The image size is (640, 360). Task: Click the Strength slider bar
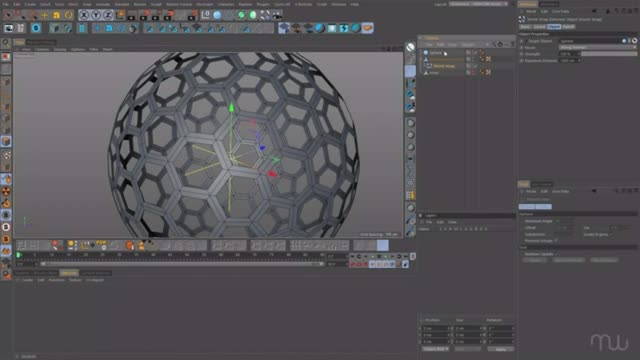pos(609,54)
